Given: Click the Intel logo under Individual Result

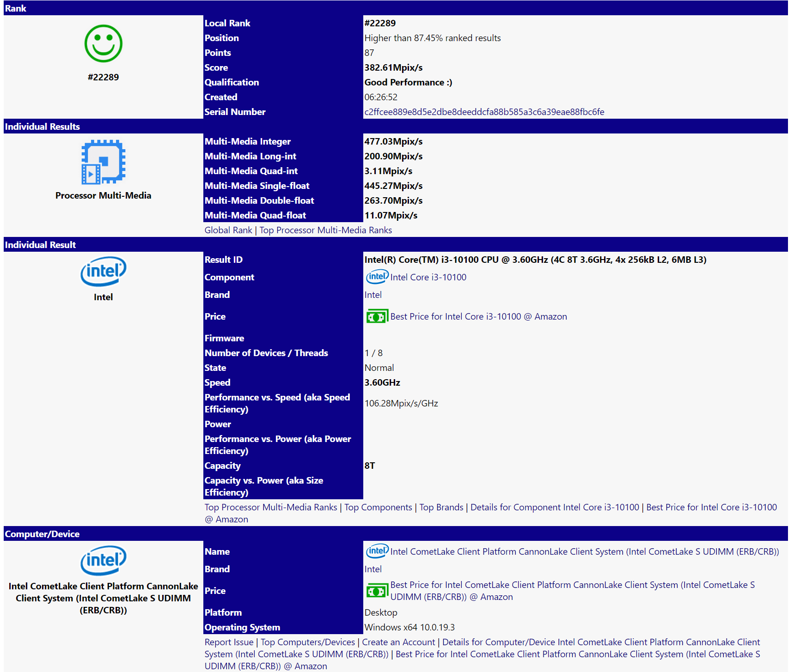Looking at the screenshot, I should pyautogui.click(x=104, y=271).
